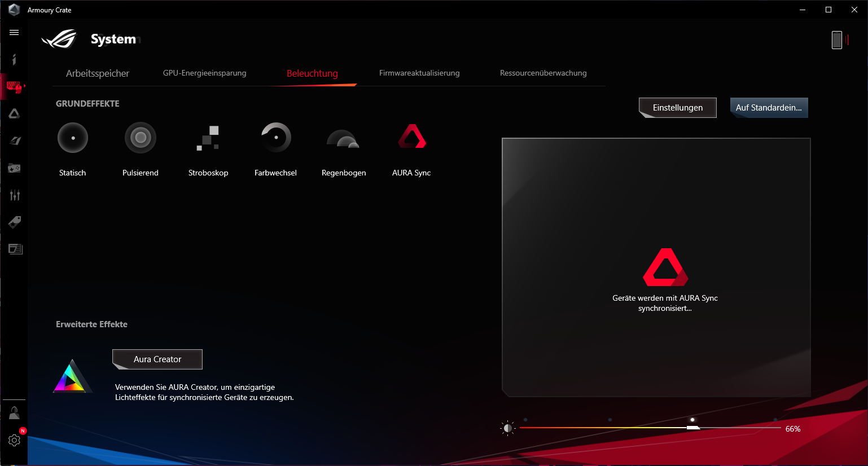Screen dimensions: 868x466
Task: Select the Statisch lighting effect
Action: (73, 138)
